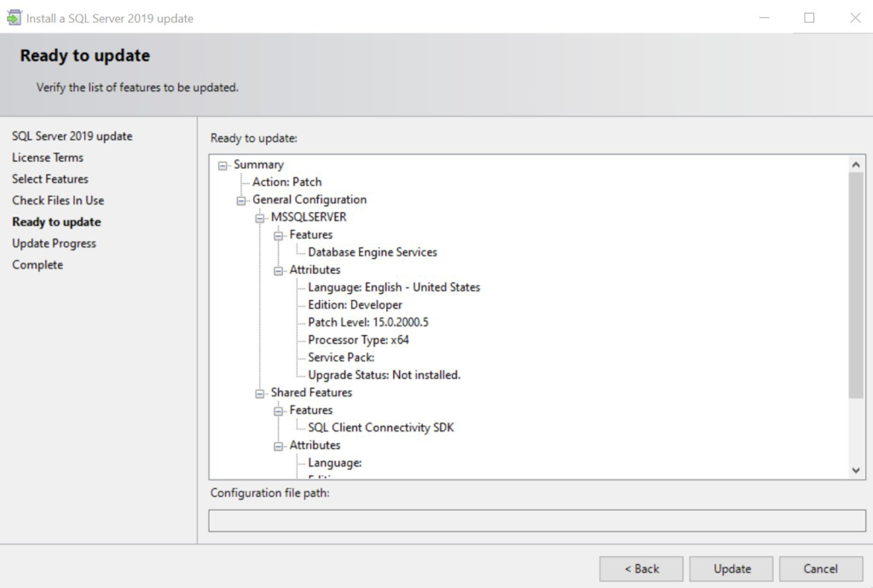Cancel the update installation
Viewport: 873px width, 588px height.
(821, 568)
